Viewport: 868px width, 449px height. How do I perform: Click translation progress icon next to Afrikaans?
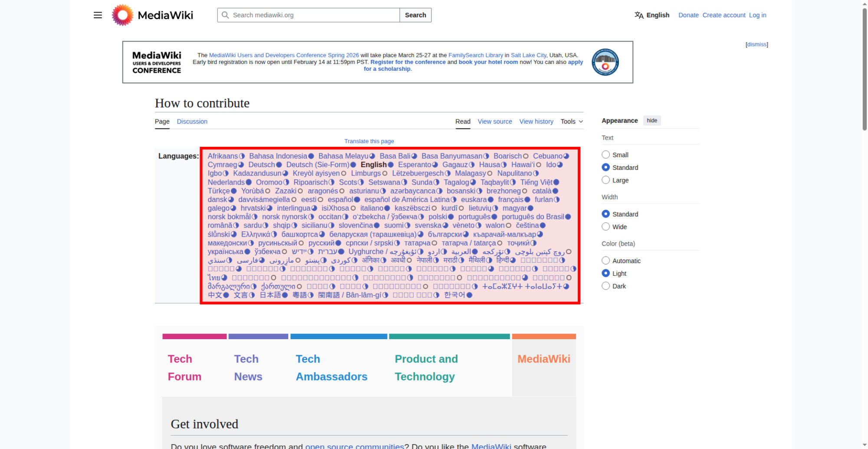point(242,156)
